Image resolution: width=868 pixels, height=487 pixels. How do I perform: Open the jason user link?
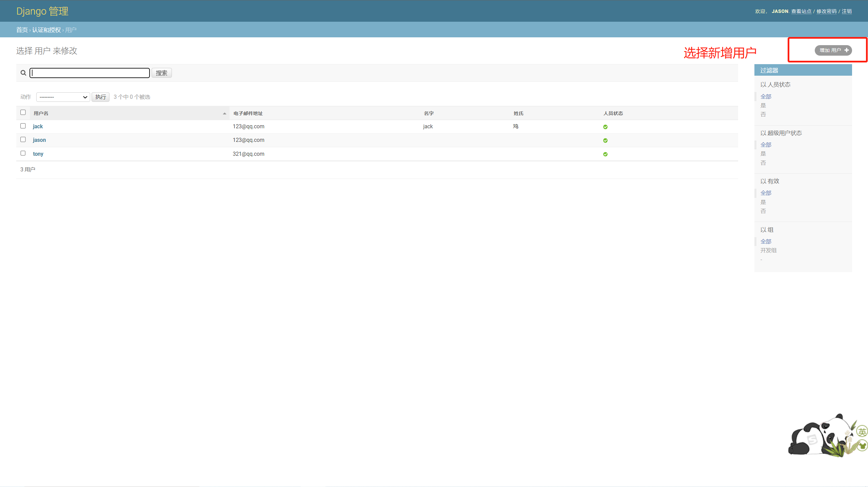coord(39,140)
